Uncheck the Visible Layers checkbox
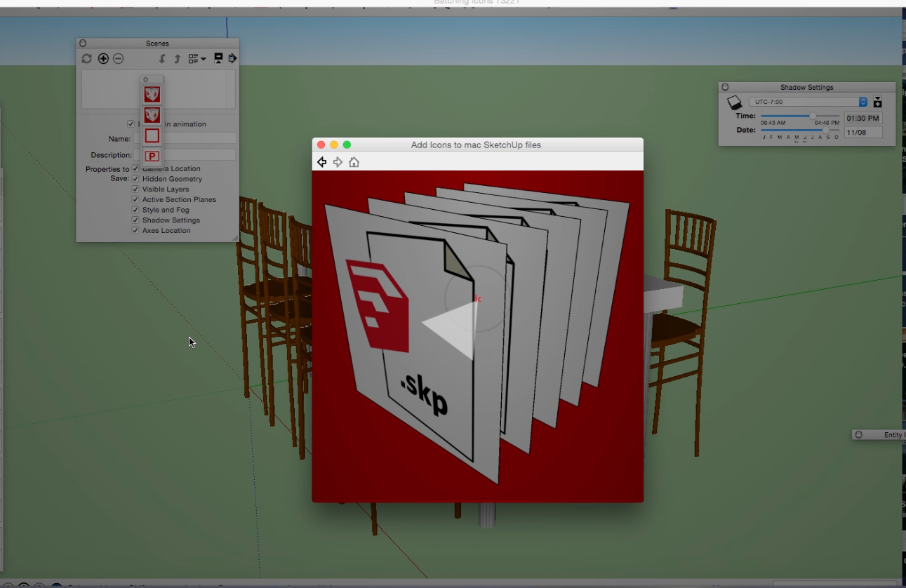906x588 pixels. coord(135,189)
